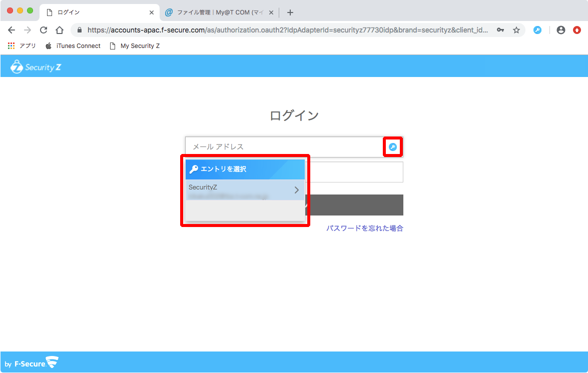Click the Security Z logo in header
This screenshot has height=373, width=588.
(x=36, y=66)
